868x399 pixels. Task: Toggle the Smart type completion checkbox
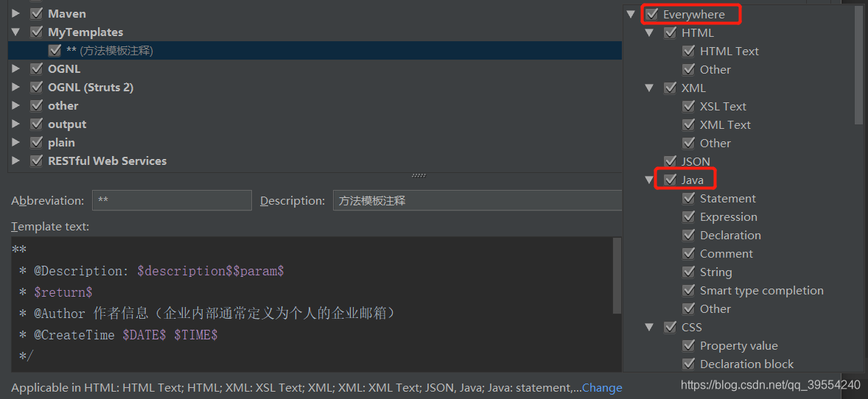pos(688,290)
